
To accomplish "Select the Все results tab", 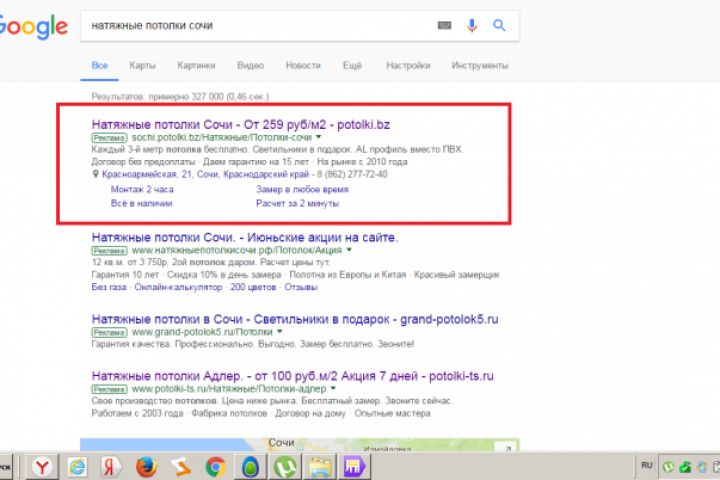I will coord(100,65).
